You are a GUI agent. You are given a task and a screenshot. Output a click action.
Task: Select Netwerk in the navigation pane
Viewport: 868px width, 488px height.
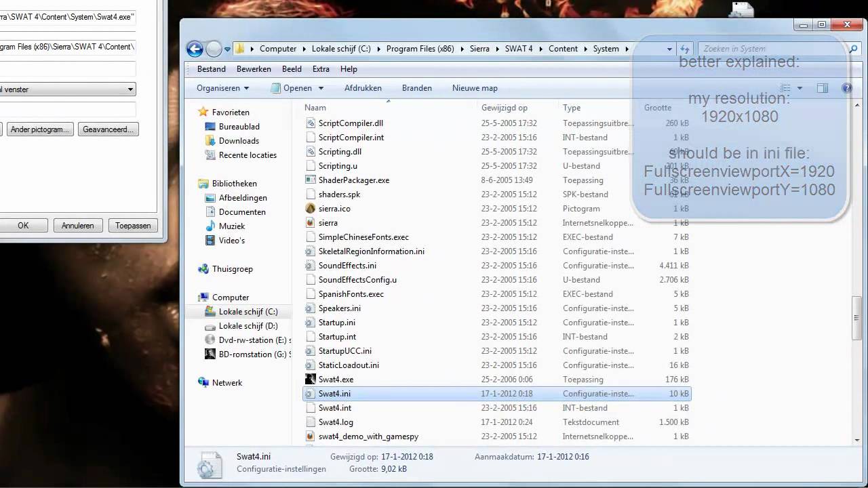click(x=227, y=383)
